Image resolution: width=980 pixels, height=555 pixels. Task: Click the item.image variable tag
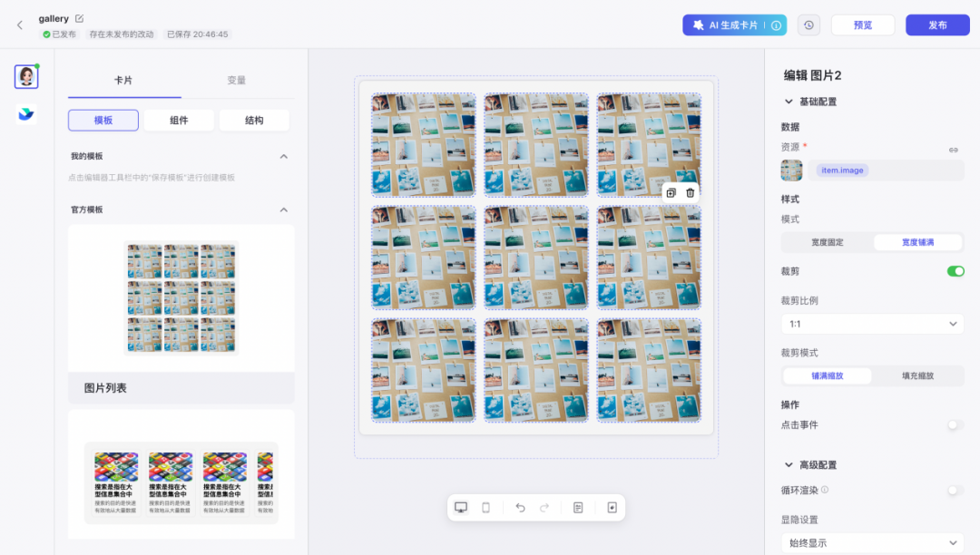842,170
